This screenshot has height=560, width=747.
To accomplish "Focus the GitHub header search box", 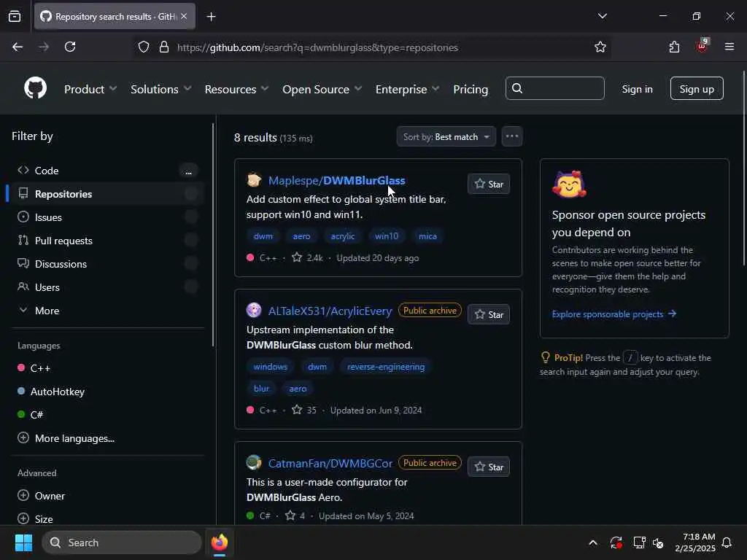I will (x=554, y=88).
